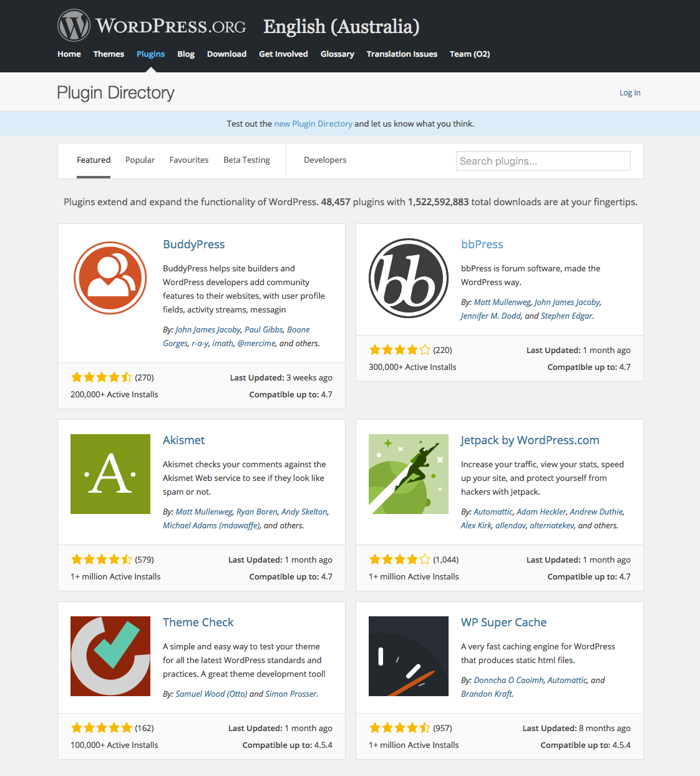Open author Michael Adams (mdawaffe) link
700x776 pixels.
(211, 526)
